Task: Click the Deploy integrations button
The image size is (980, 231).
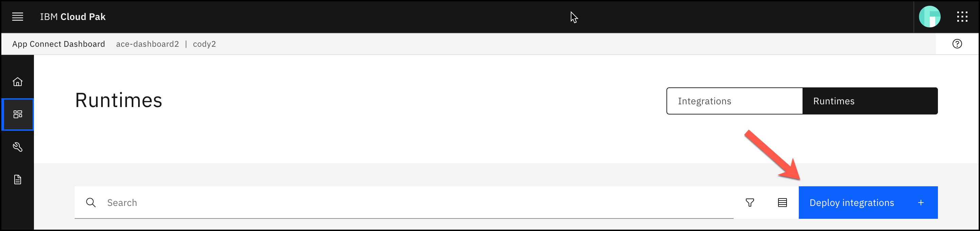Action: point(852,203)
